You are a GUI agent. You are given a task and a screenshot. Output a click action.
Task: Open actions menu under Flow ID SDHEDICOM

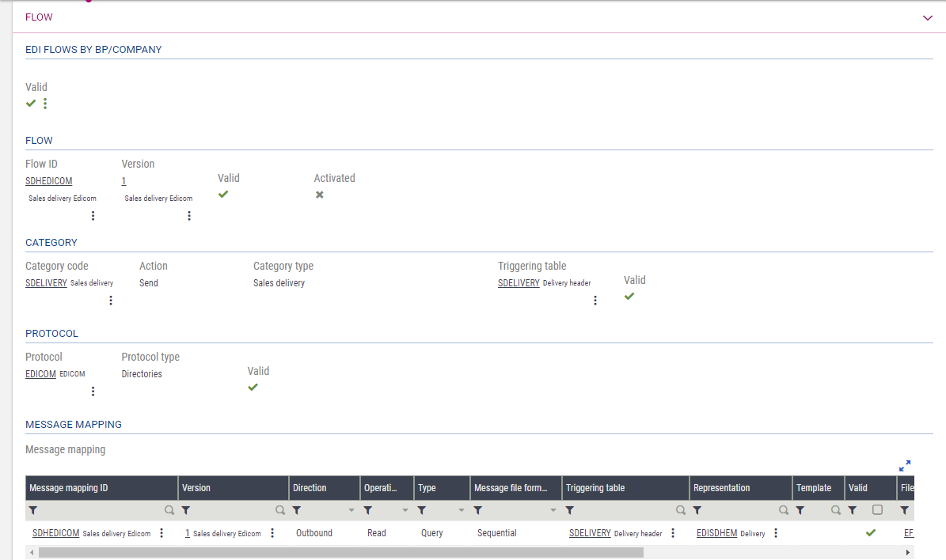click(93, 215)
